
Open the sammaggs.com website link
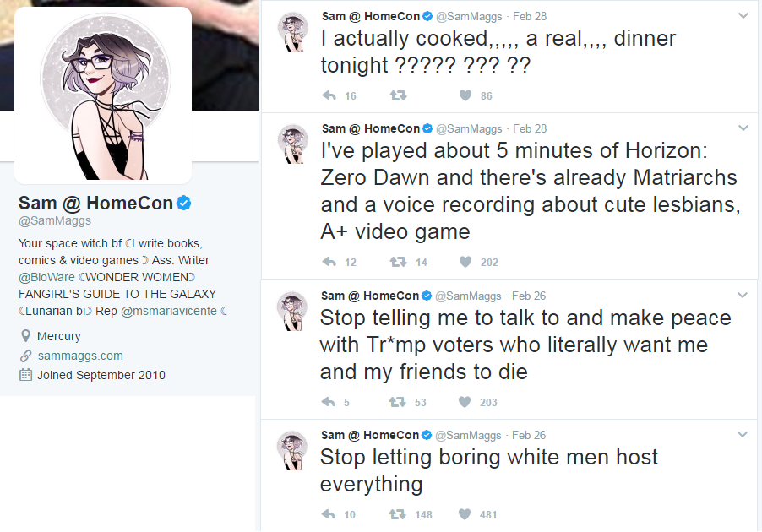pyautogui.click(x=80, y=356)
